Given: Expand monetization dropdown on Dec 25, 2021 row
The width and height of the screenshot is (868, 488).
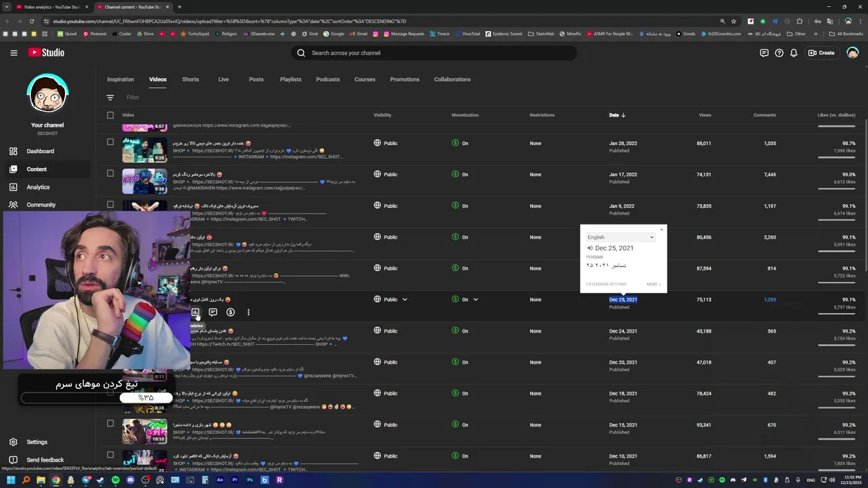Looking at the screenshot, I should 475,300.
